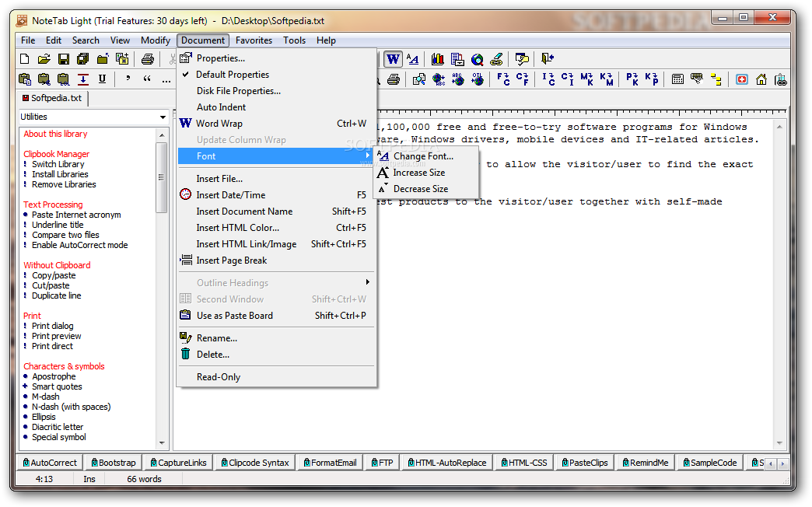Select Rename... in Document menu
The width and height of the screenshot is (812, 507).
(x=277, y=338)
